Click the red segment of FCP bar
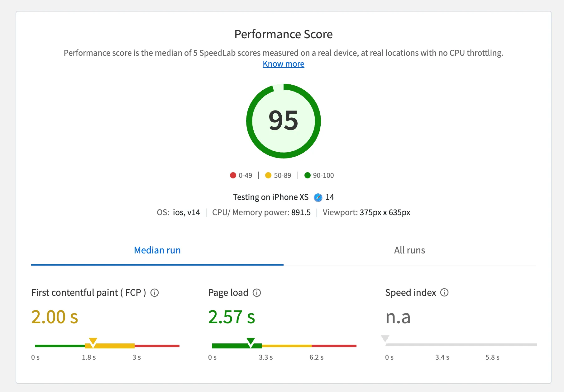Image resolution: width=564 pixels, height=392 pixels. click(157, 346)
